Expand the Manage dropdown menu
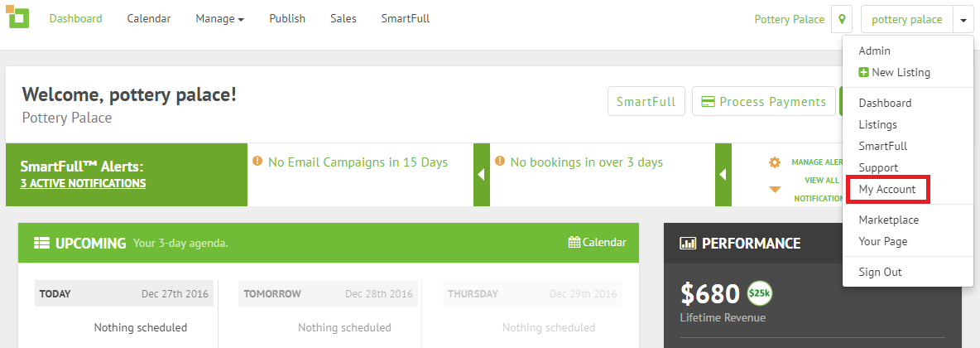Viewport: 980px width, 348px height. click(x=219, y=19)
